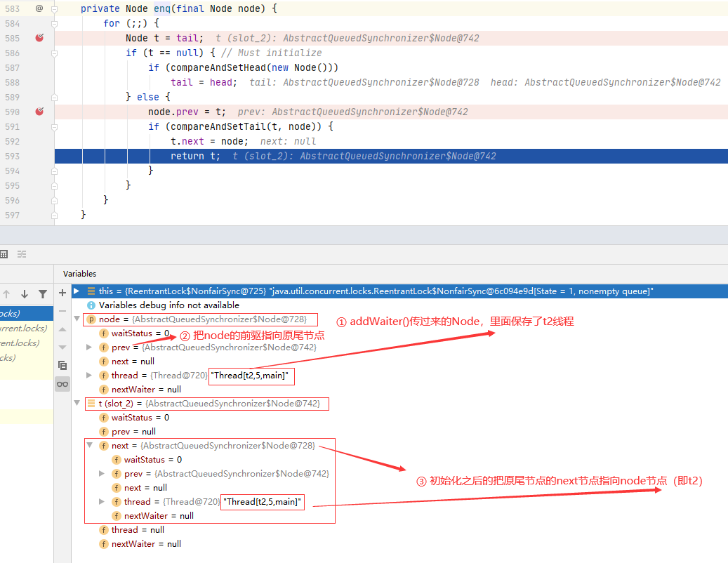728x563 pixels.
Task: Collapse the node Node@728 variable
Action: [x=77, y=319]
